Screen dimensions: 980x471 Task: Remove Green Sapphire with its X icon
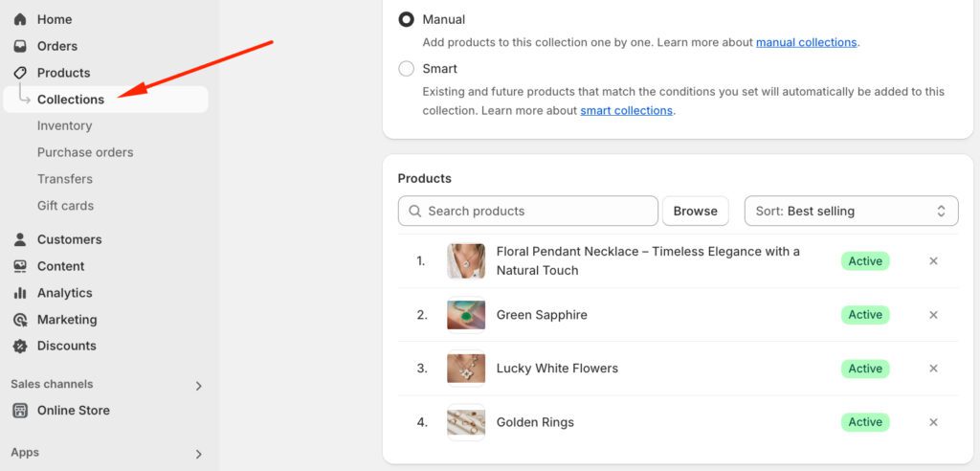point(933,315)
